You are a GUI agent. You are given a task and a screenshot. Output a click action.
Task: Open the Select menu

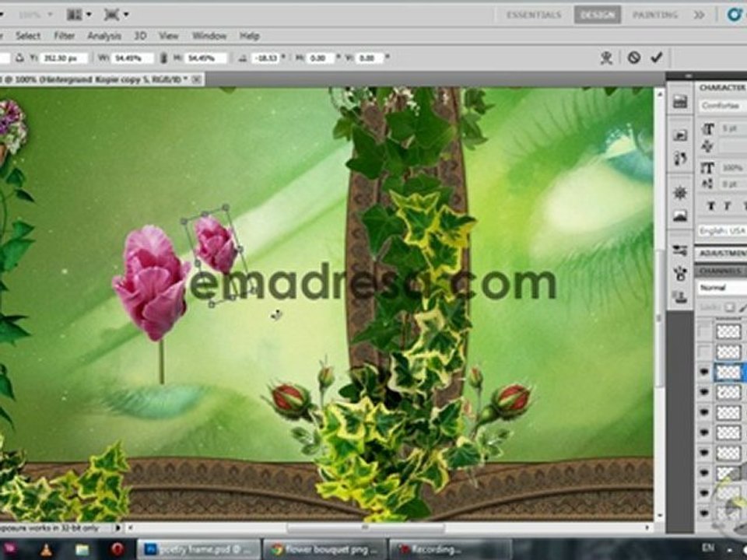[x=28, y=36]
